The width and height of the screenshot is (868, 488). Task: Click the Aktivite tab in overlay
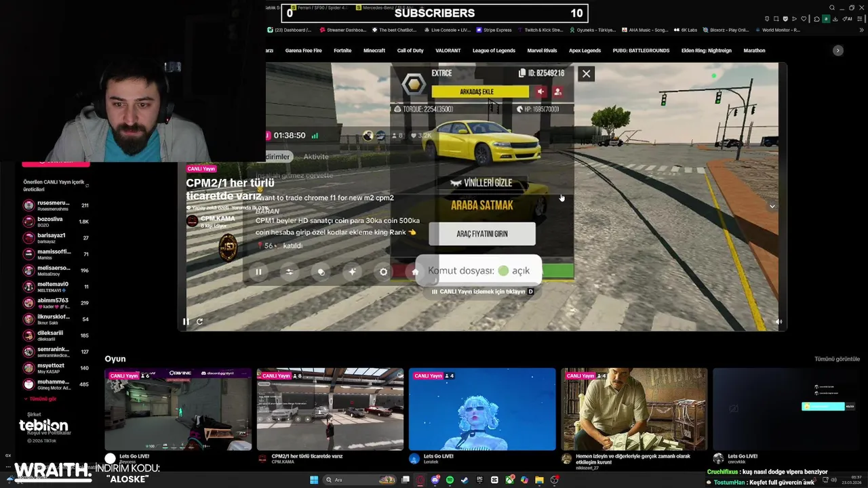tap(316, 157)
